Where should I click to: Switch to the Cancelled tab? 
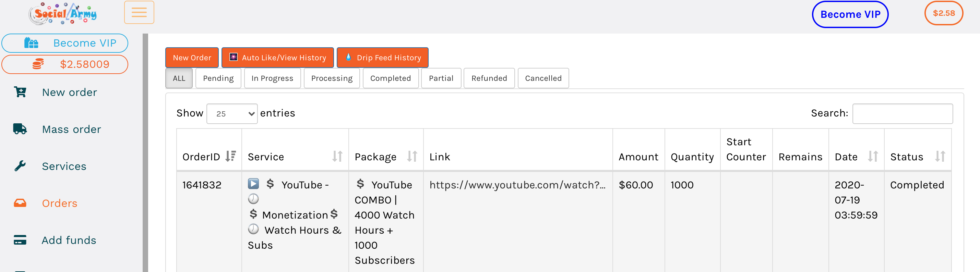point(543,78)
